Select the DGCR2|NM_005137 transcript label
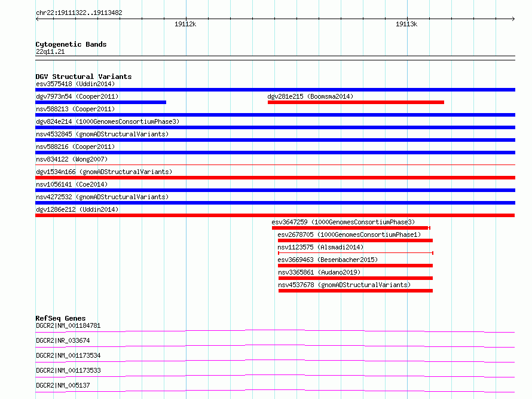532x399 pixels. pyautogui.click(x=63, y=385)
